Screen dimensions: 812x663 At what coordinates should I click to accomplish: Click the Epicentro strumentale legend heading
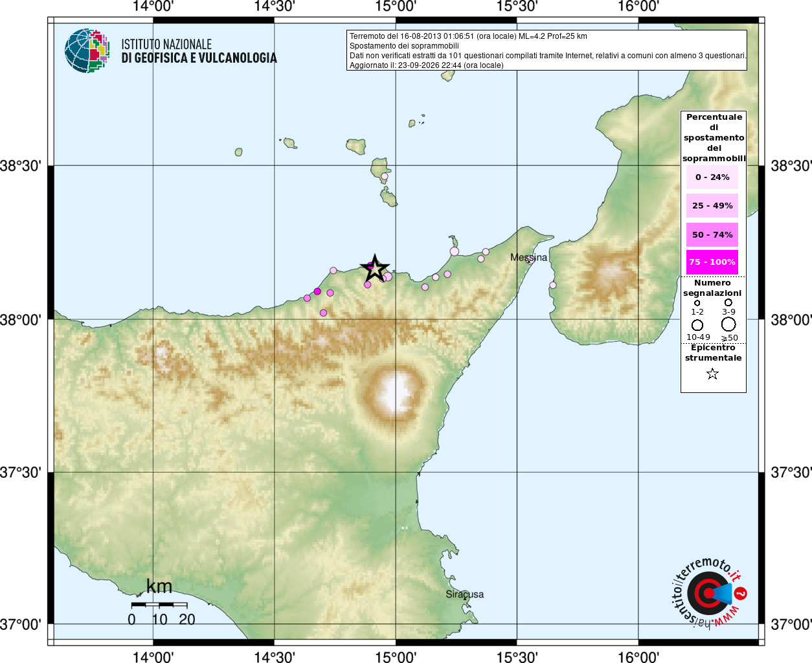tap(713, 353)
